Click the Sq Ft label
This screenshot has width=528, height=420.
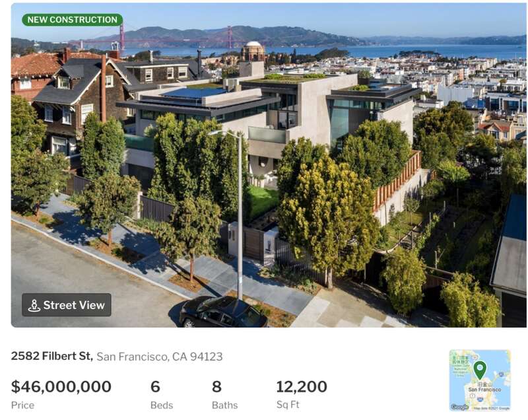pos(287,405)
